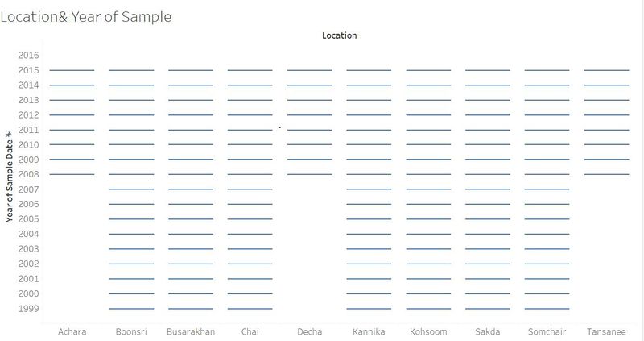The height and width of the screenshot is (341, 644).
Task: Click the Somchair axis label
Action: [x=547, y=331]
